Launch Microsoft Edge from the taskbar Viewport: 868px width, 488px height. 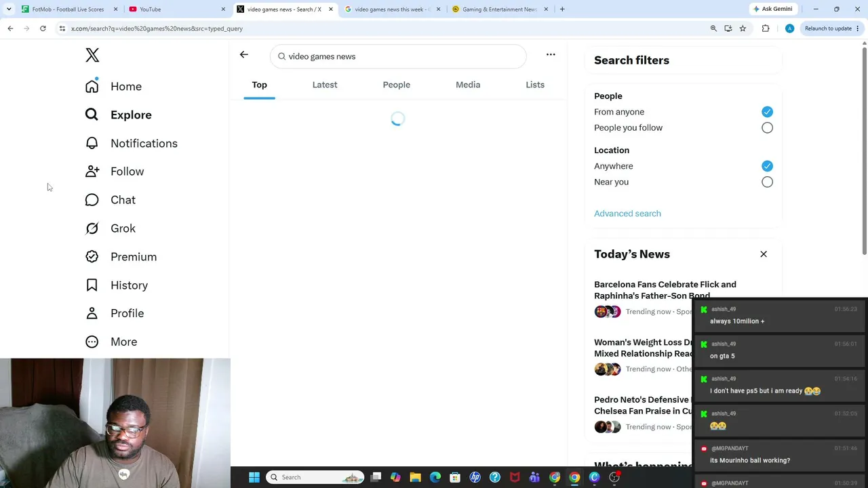point(435,477)
